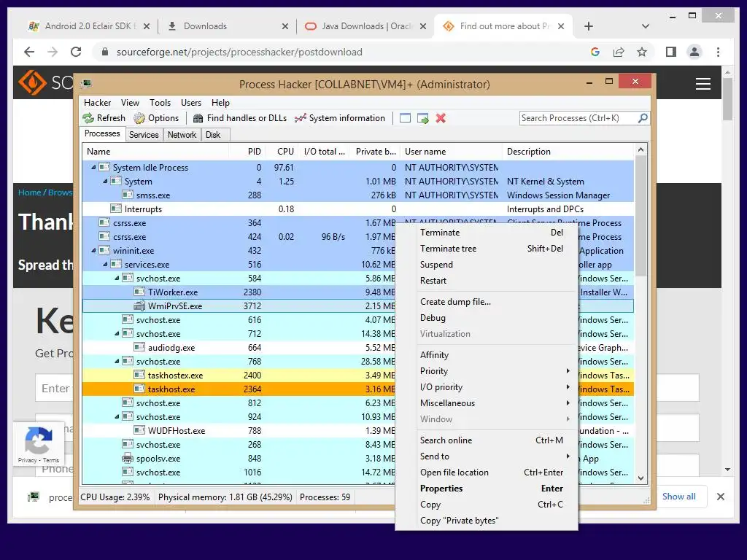This screenshot has width=747, height=560.
Task: Click the browser address bar URL
Action: point(239,52)
